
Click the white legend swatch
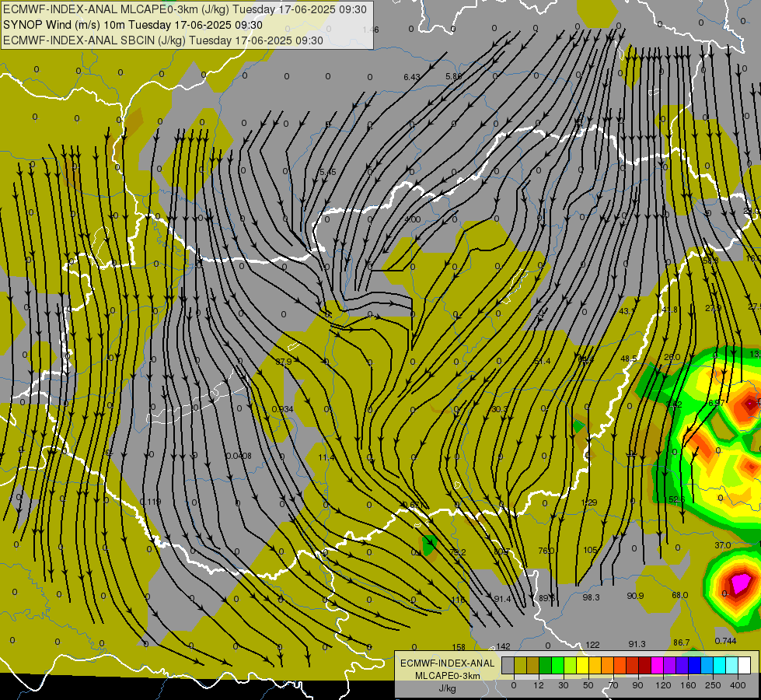pos(745,665)
